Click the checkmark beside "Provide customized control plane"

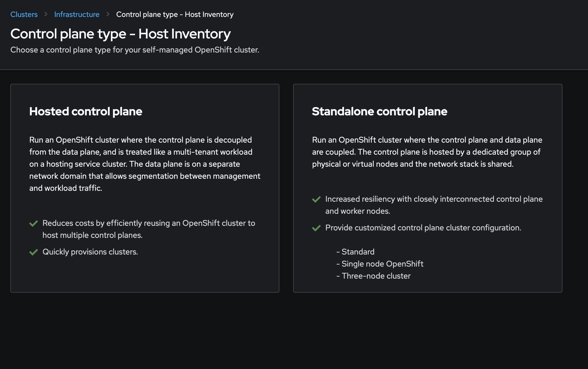[x=316, y=228]
